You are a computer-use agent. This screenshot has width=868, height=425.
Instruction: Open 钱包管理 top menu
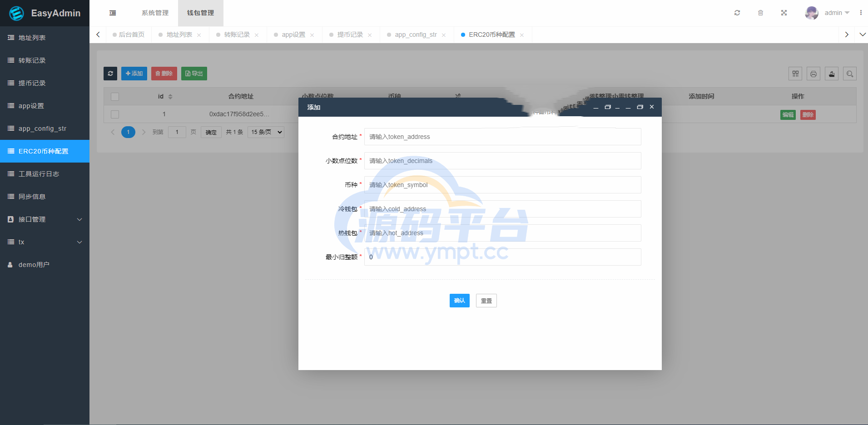[200, 13]
